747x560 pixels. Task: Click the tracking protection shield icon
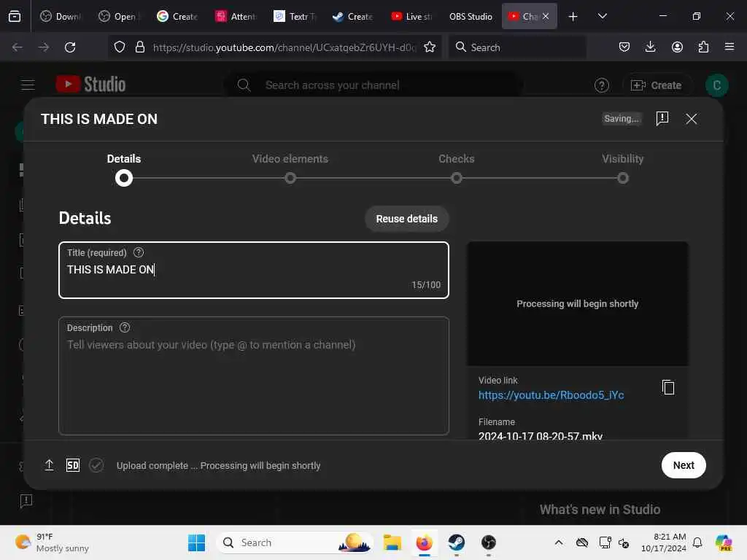pyautogui.click(x=120, y=47)
